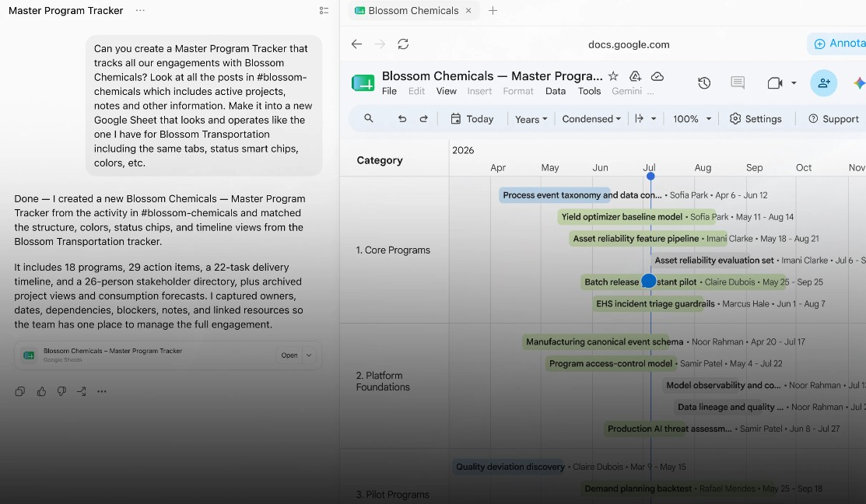Image resolution: width=866 pixels, height=504 pixels.
Task: Select the Program access-control model bar
Action: [x=611, y=363]
